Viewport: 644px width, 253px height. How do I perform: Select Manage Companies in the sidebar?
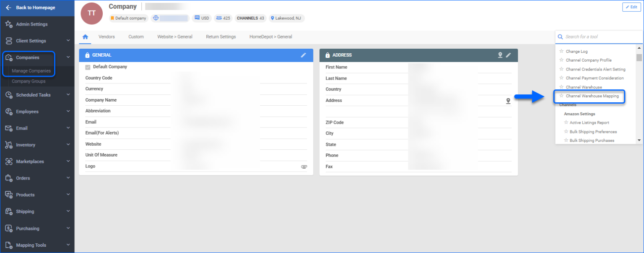31,70
